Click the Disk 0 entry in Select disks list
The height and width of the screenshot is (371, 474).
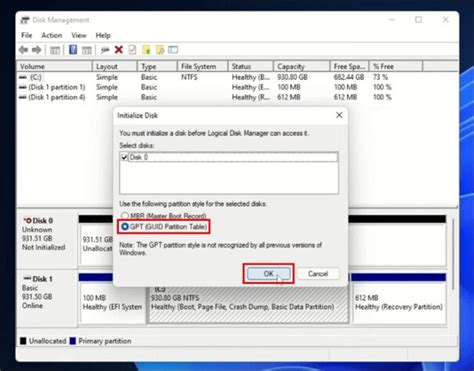[233, 157]
